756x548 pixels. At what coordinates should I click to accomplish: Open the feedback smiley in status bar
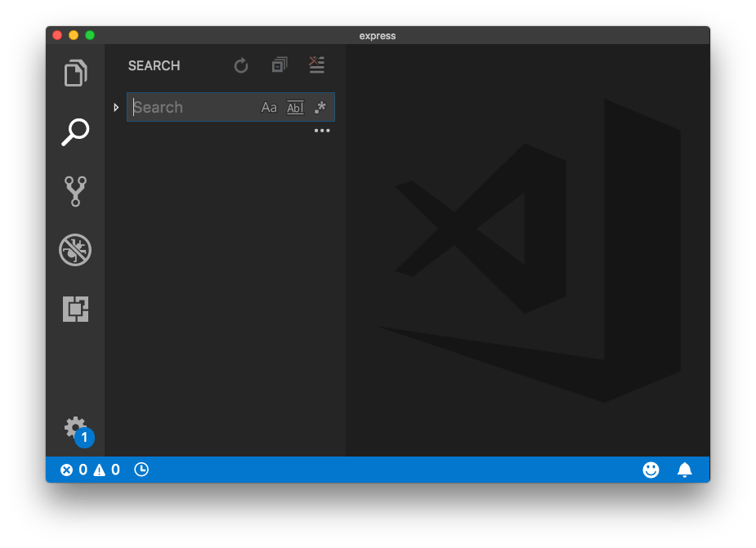[651, 470]
